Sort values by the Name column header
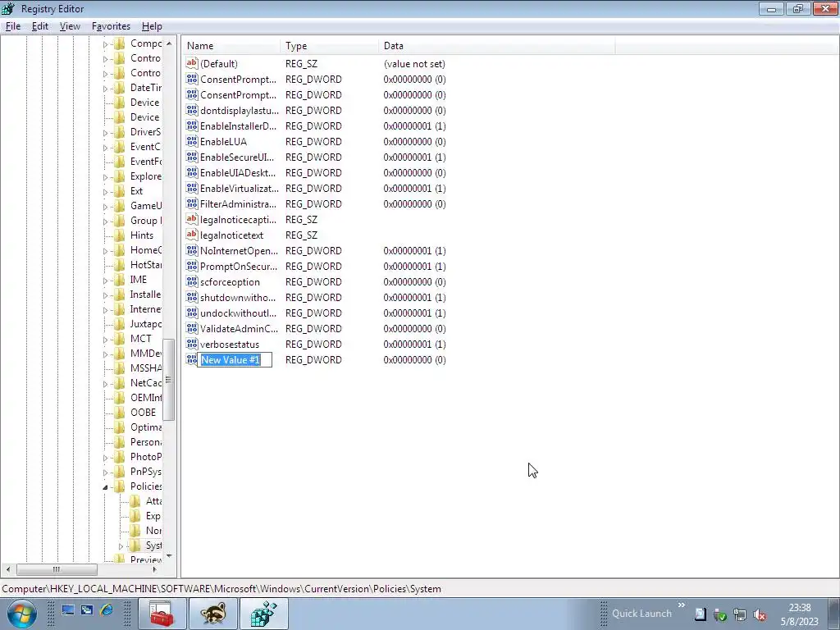840x630 pixels. (x=231, y=46)
